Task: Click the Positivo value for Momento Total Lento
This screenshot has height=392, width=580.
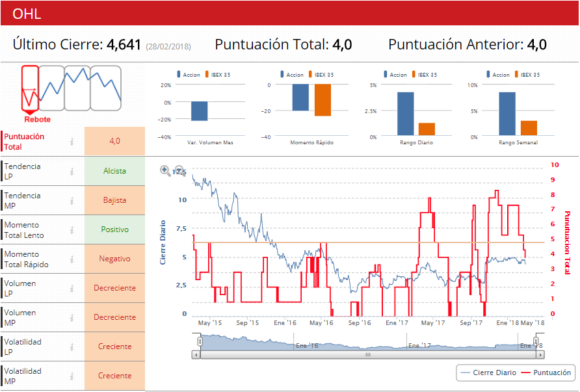Action: 114,229
